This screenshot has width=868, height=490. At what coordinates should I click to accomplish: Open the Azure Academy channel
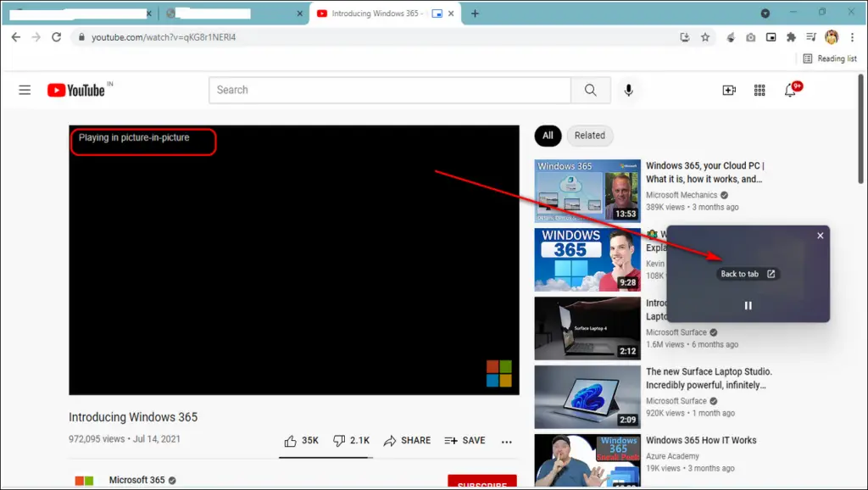[672, 456]
